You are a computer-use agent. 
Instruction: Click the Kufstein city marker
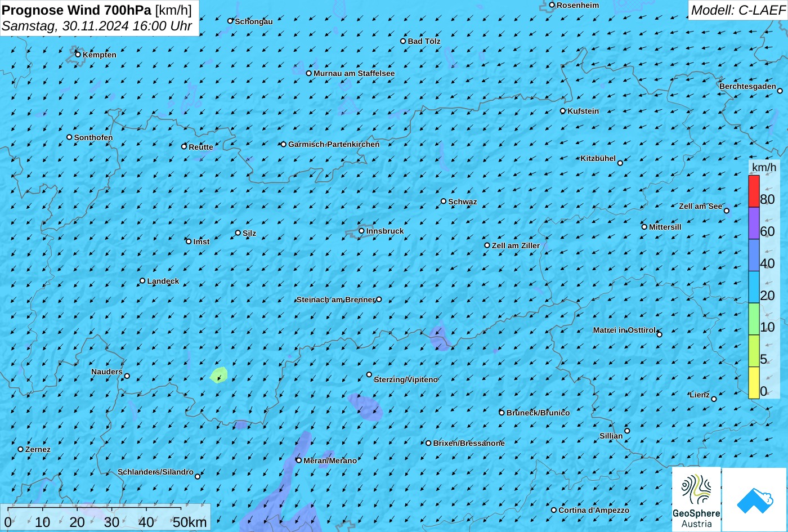pyautogui.click(x=562, y=111)
